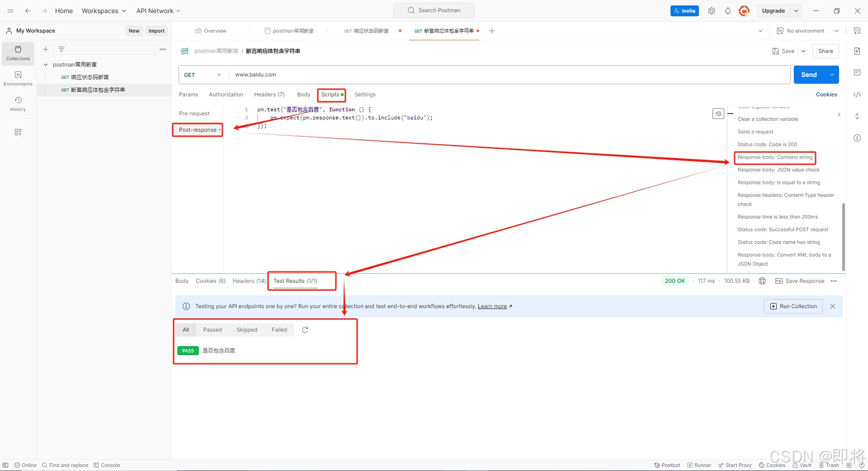Image resolution: width=868 pixels, height=471 pixels.
Task: Collapse the postman常用断言 collection
Action: [x=46, y=65]
